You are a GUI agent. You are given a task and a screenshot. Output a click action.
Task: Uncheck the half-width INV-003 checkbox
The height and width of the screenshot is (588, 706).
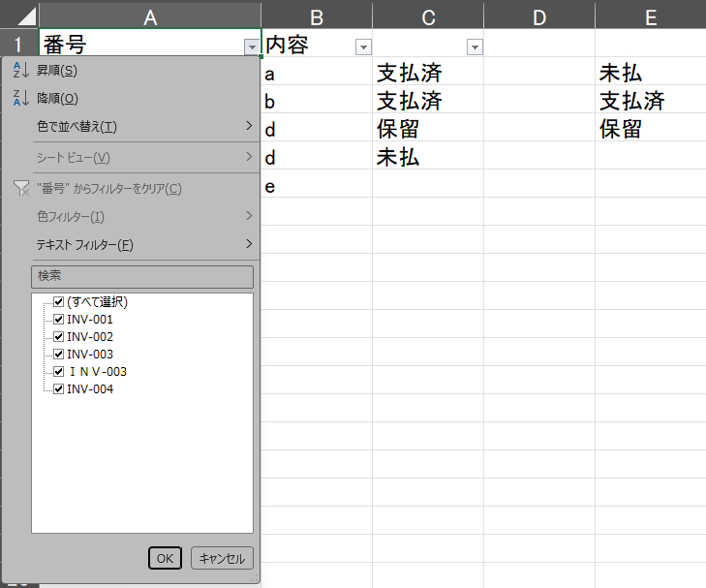58,355
